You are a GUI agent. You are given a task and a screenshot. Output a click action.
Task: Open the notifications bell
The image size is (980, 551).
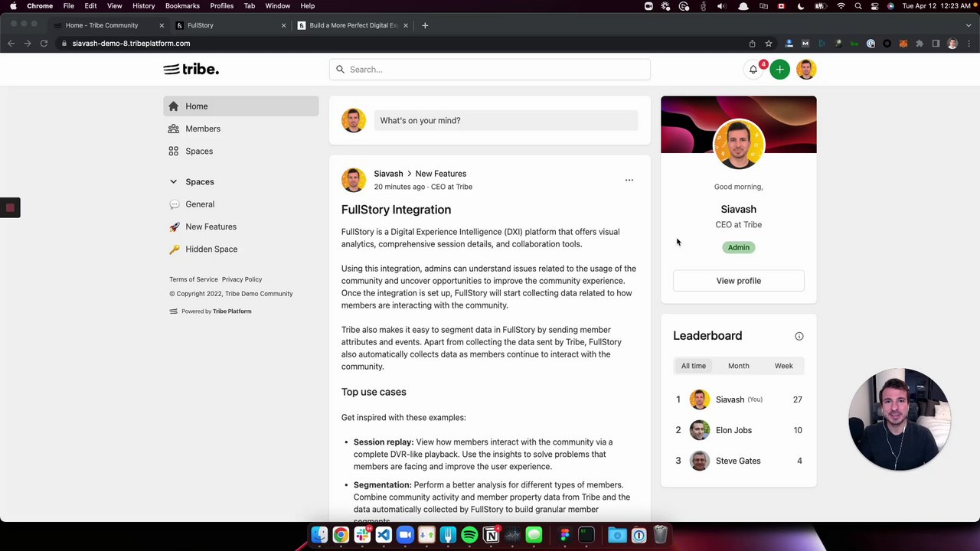(753, 70)
